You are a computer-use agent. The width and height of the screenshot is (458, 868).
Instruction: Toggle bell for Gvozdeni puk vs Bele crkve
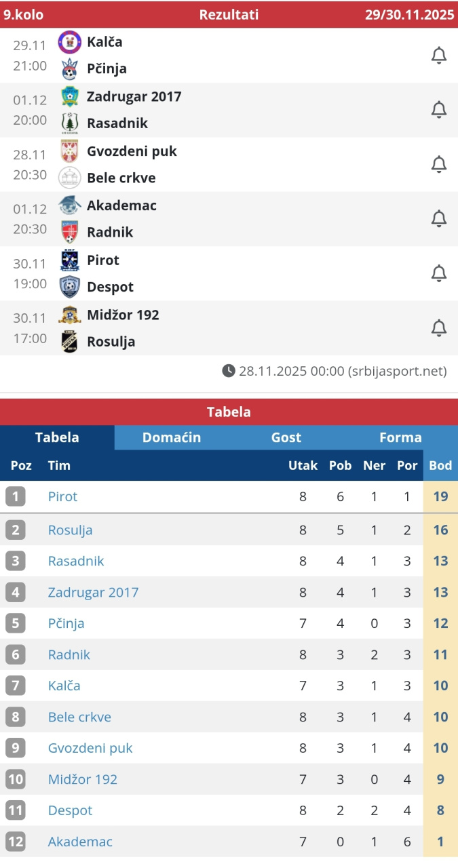pos(439,164)
